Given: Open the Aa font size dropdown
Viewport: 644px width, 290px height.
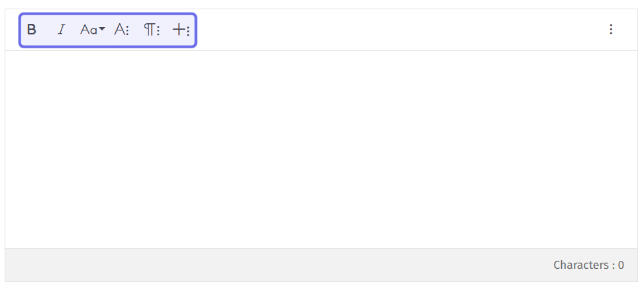Looking at the screenshot, I should coord(92,30).
